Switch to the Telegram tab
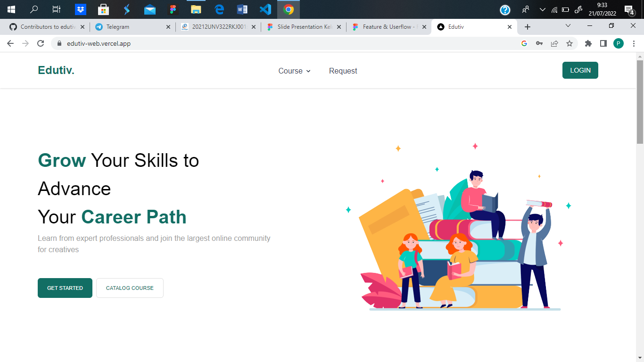This screenshot has width=644, height=362. pos(132,27)
